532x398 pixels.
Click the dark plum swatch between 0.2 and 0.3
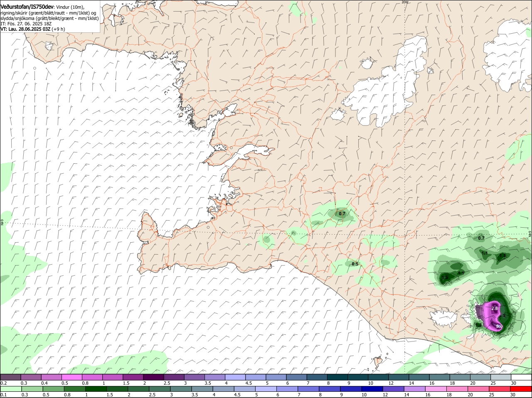click(10, 377)
